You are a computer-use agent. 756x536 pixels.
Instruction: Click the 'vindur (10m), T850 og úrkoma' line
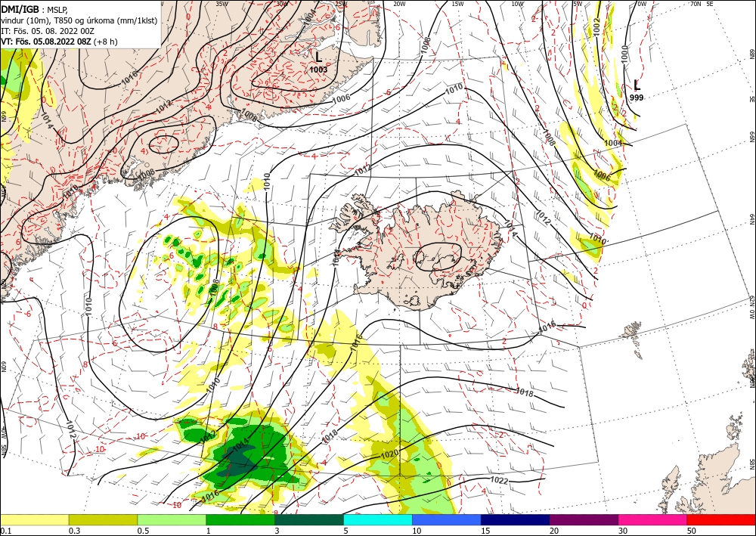point(79,20)
